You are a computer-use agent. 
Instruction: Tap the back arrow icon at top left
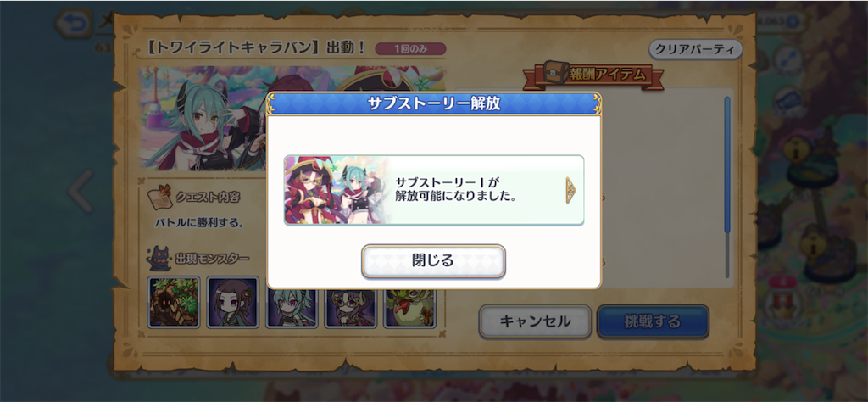coord(74,24)
